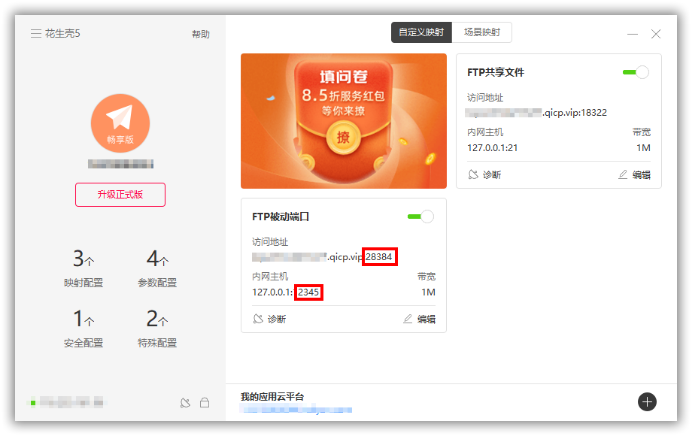The width and height of the screenshot is (693, 437).
Task: Click diagnose icon in FTP被动端口 card
Action: point(259,319)
